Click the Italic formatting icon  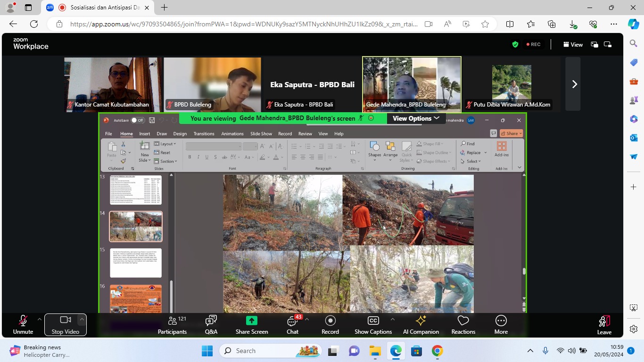pyautogui.click(x=198, y=157)
